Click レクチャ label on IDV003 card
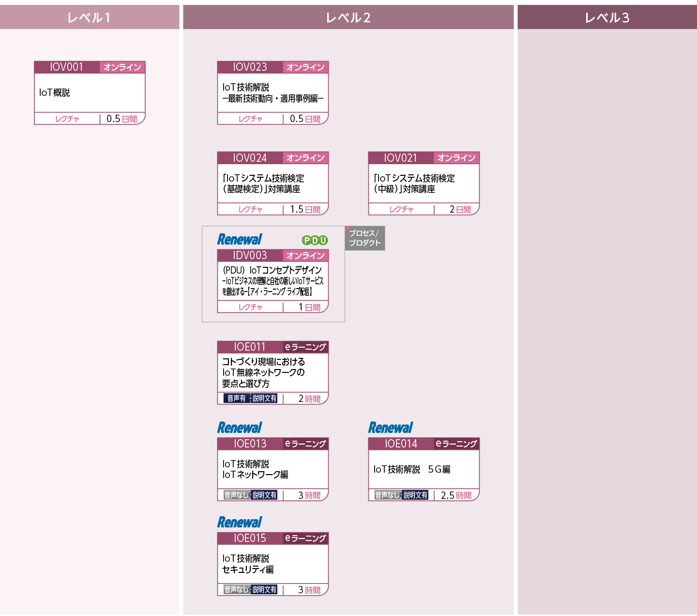The width and height of the screenshot is (697, 616). click(250, 307)
